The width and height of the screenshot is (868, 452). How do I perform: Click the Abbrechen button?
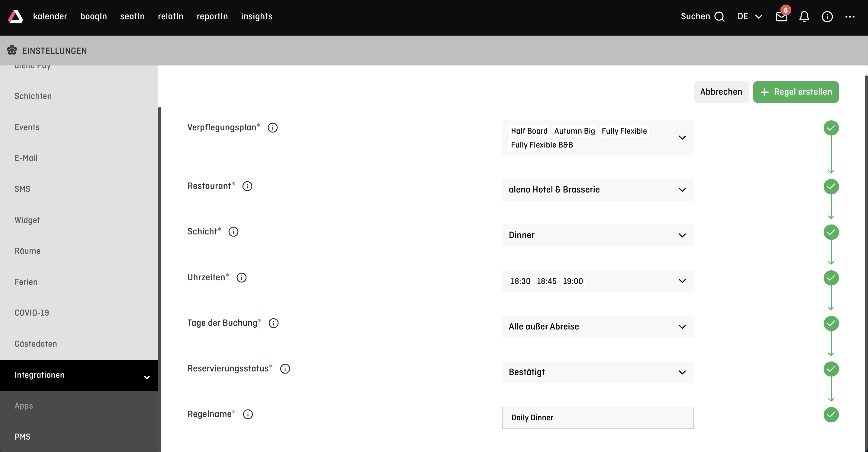(x=721, y=92)
